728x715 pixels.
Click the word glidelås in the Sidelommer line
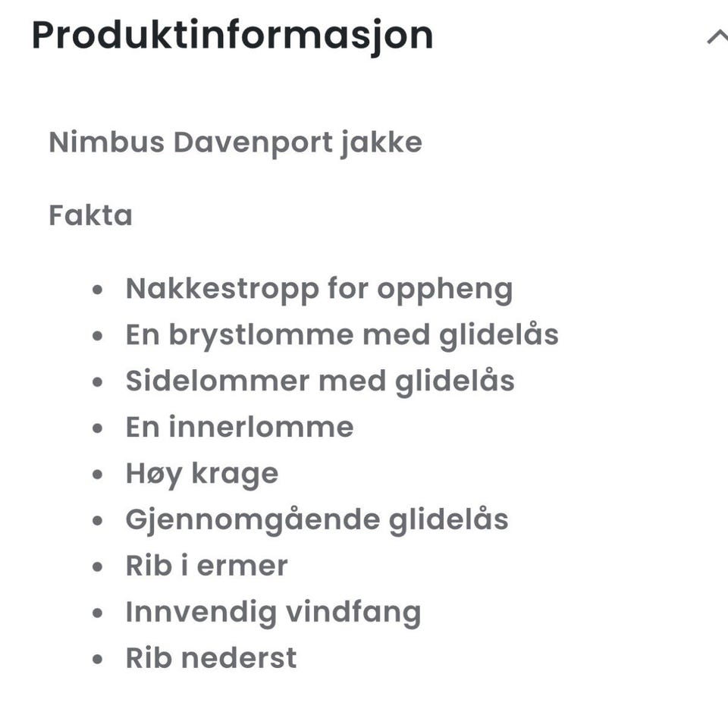coord(455,381)
